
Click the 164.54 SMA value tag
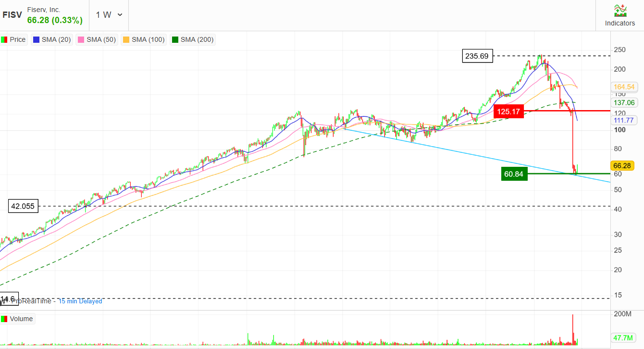point(624,87)
